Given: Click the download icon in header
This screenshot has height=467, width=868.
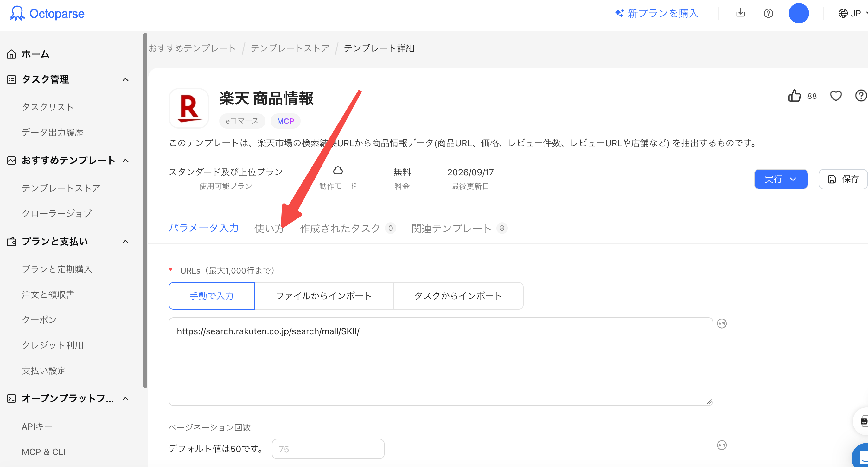Looking at the screenshot, I should click(x=740, y=13).
